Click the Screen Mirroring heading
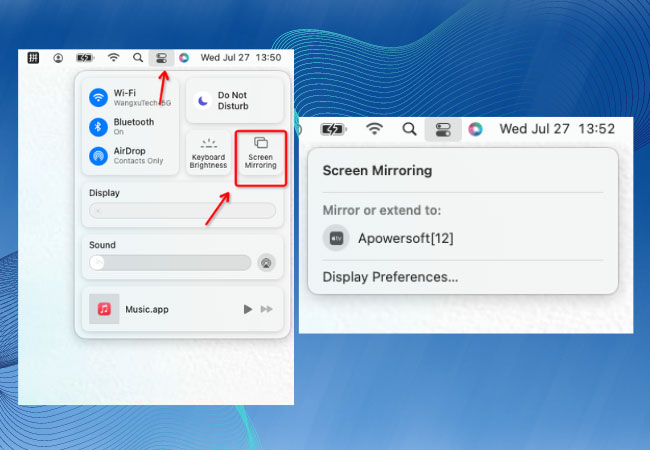The width and height of the screenshot is (650, 450). [377, 170]
